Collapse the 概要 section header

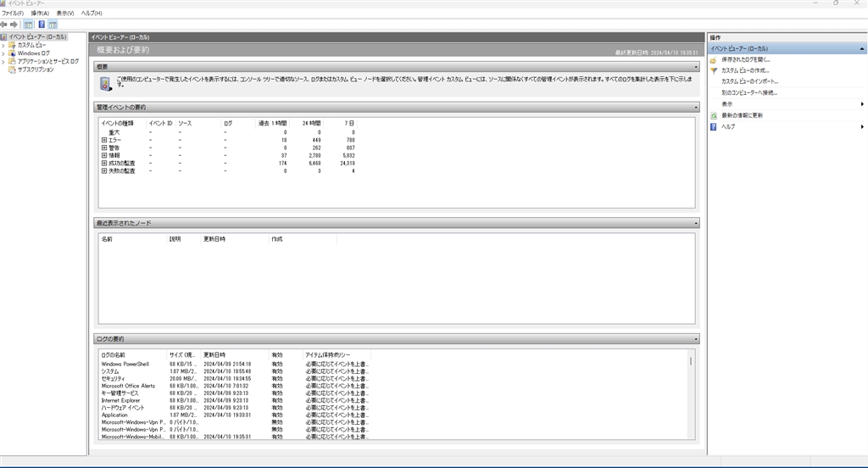(x=696, y=67)
